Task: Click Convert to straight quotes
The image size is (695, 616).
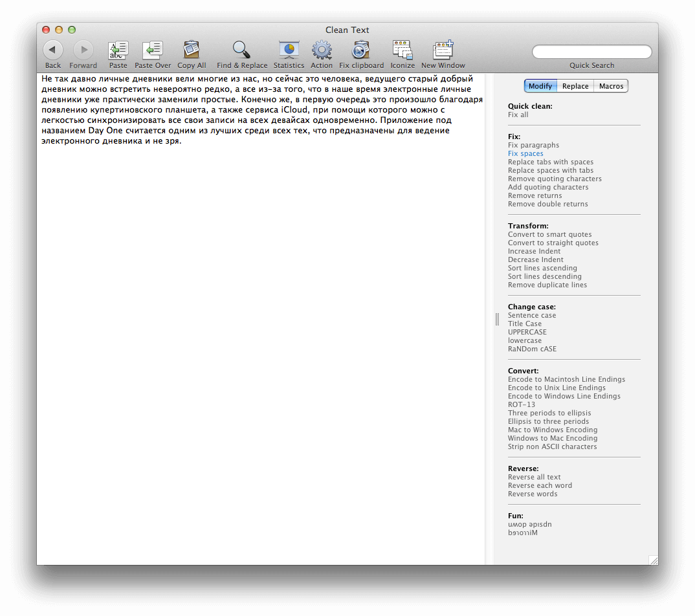Action: (x=553, y=243)
